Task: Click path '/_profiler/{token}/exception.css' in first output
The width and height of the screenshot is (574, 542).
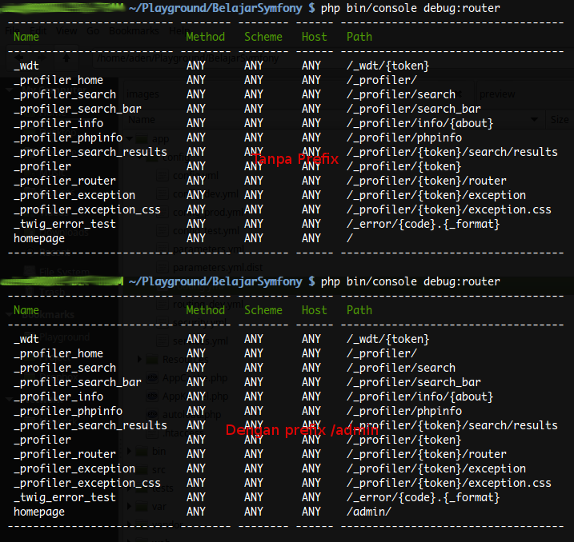Action: tap(449, 210)
